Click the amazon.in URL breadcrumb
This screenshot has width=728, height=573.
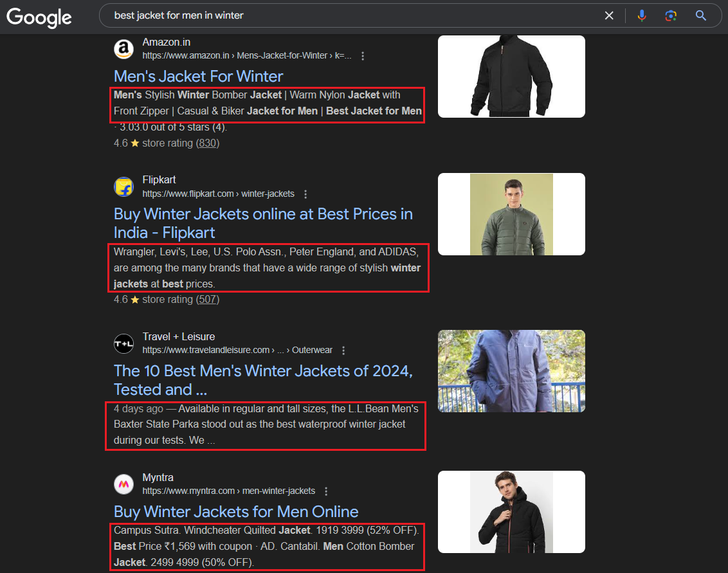click(246, 56)
